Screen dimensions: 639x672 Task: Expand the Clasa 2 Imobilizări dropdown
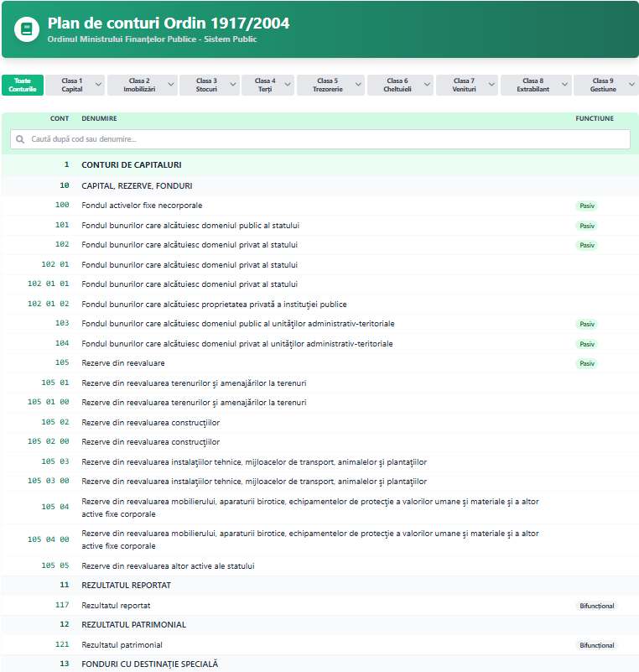(x=142, y=85)
